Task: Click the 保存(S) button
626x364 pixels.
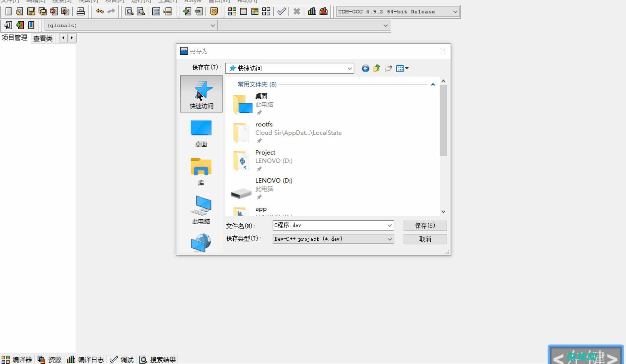Action: click(x=425, y=226)
